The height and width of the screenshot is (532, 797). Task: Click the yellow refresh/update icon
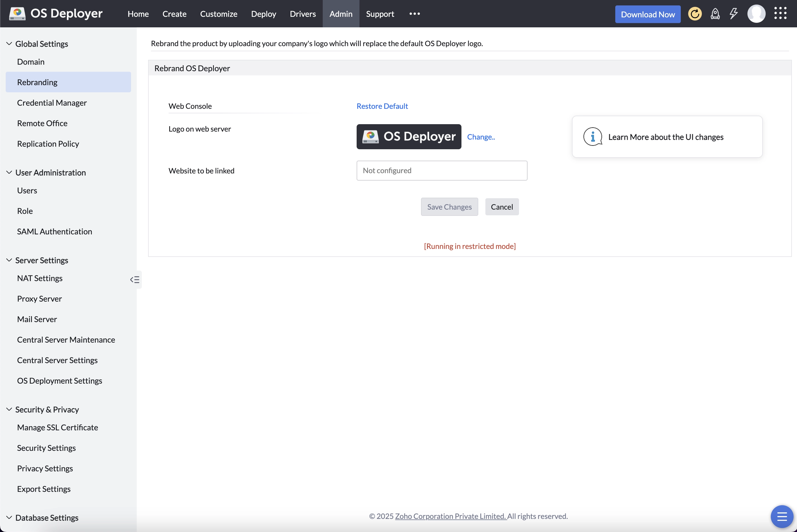click(695, 14)
